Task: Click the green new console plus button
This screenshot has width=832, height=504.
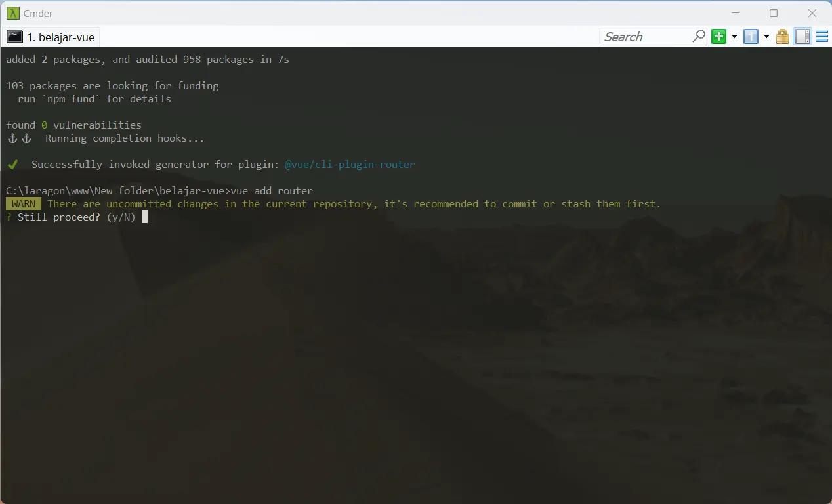Action: [x=719, y=37]
